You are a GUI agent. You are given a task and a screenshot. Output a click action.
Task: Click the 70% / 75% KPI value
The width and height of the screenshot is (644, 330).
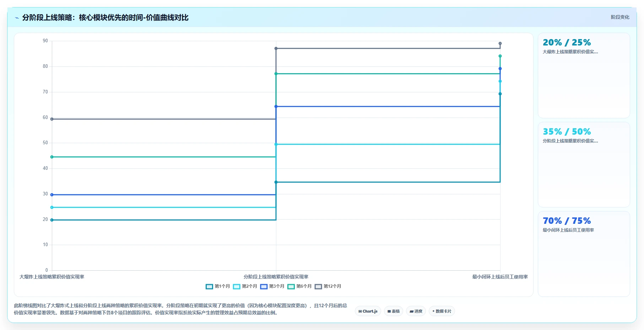pos(567,221)
